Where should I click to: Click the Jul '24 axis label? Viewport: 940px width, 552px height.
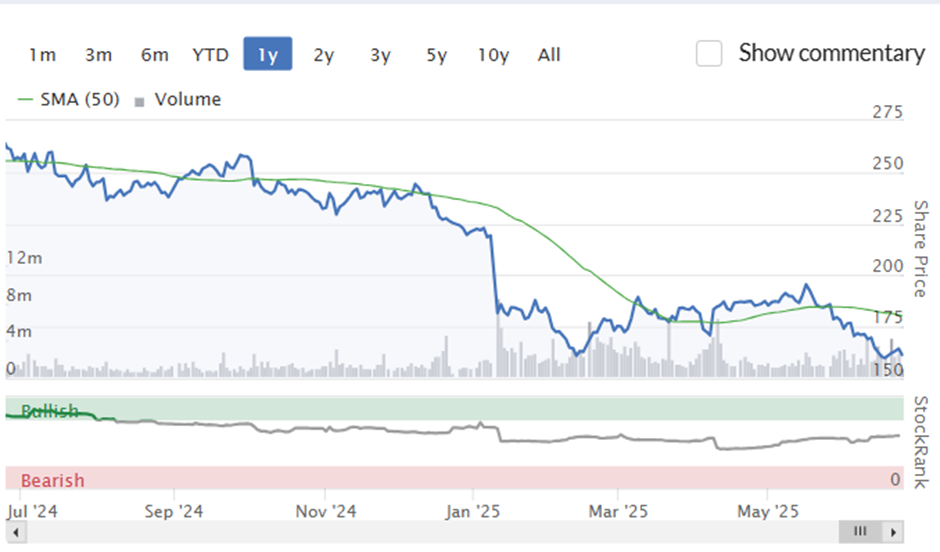click(x=32, y=511)
